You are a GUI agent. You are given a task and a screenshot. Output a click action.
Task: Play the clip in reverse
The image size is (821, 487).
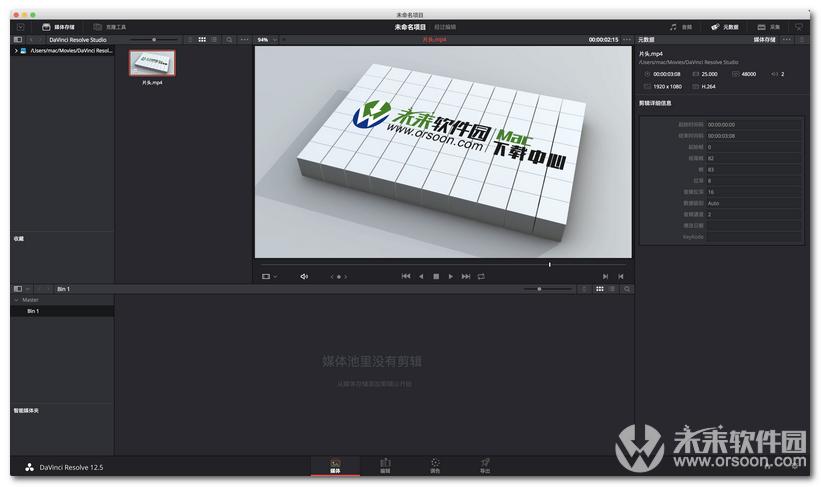tap(421, 276)
